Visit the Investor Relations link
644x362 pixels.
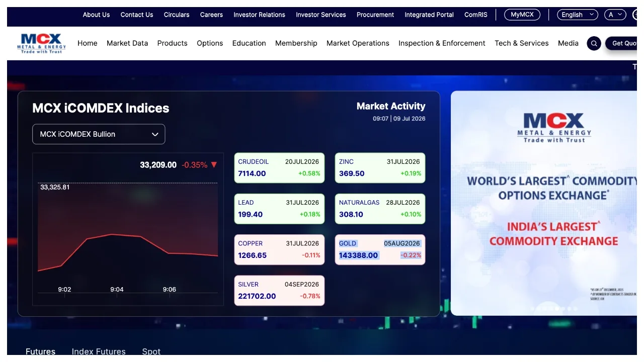point(259,15)
